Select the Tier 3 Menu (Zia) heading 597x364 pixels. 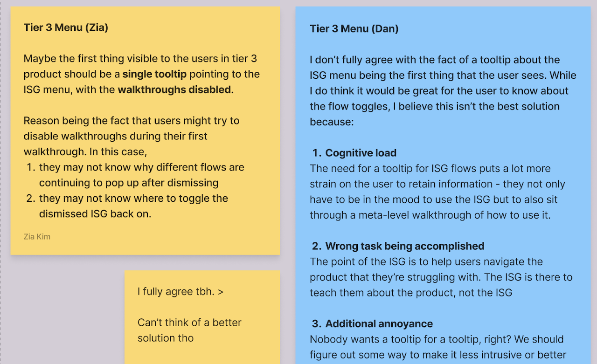tap(66, 27)
